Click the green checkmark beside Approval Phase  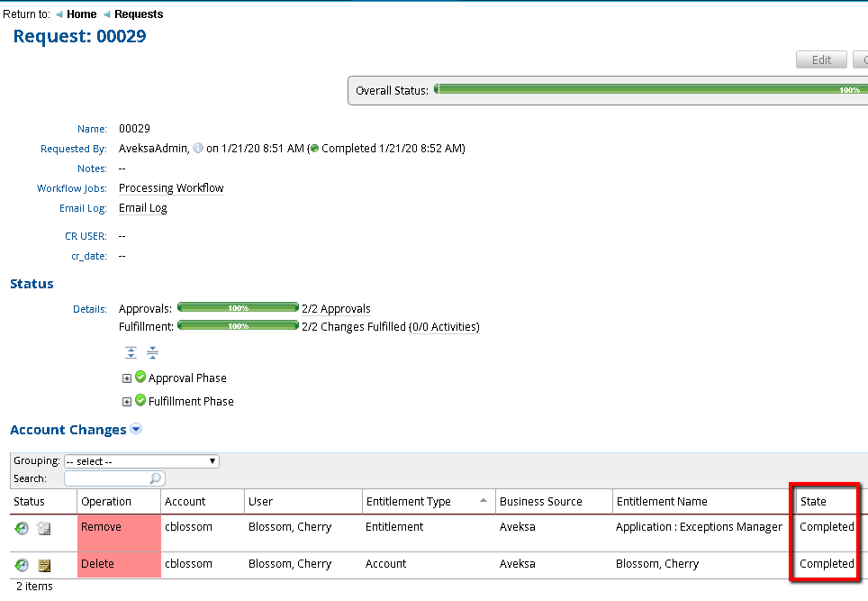point(139,378)
